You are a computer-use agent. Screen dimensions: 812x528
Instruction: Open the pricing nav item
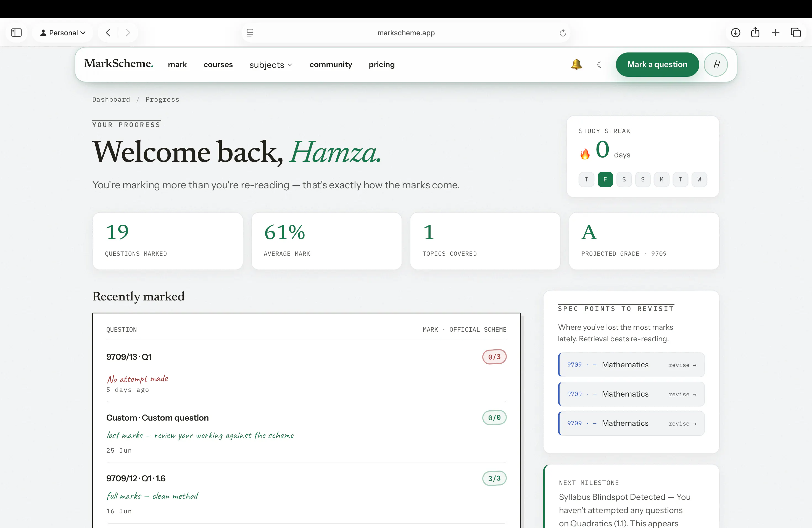(381, 64)
